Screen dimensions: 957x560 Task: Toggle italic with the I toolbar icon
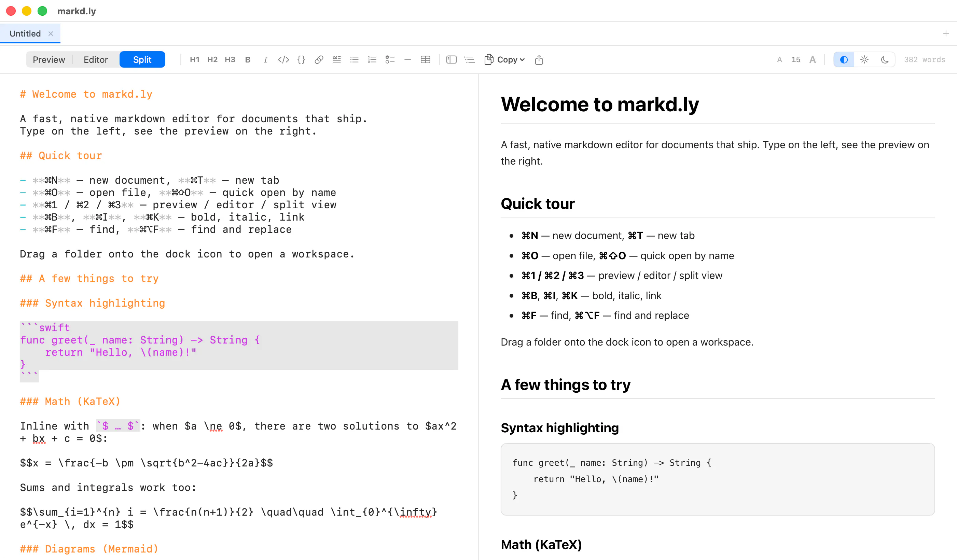coord(265,60)
